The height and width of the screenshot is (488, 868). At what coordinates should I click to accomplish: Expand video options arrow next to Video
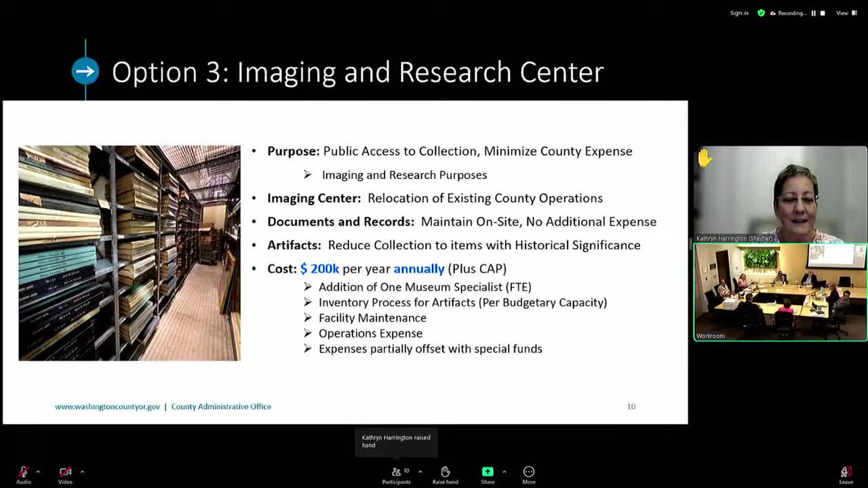[82, 472]
